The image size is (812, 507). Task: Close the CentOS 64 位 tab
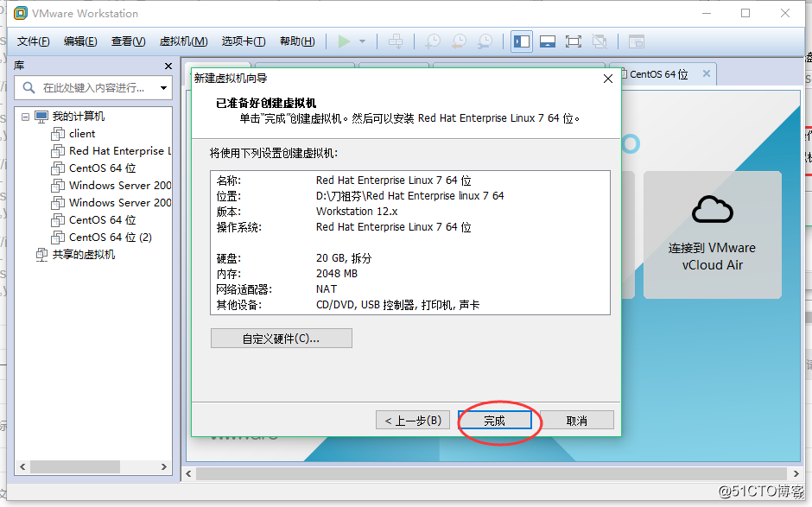point(706,73)
